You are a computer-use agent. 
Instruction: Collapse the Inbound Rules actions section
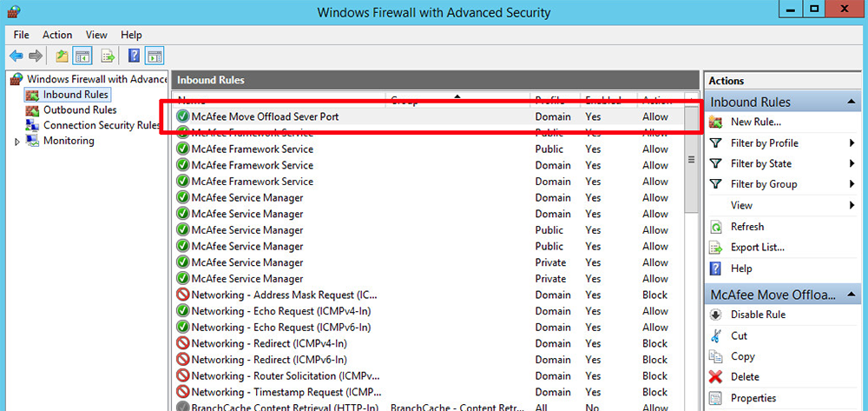click(850, 102)
